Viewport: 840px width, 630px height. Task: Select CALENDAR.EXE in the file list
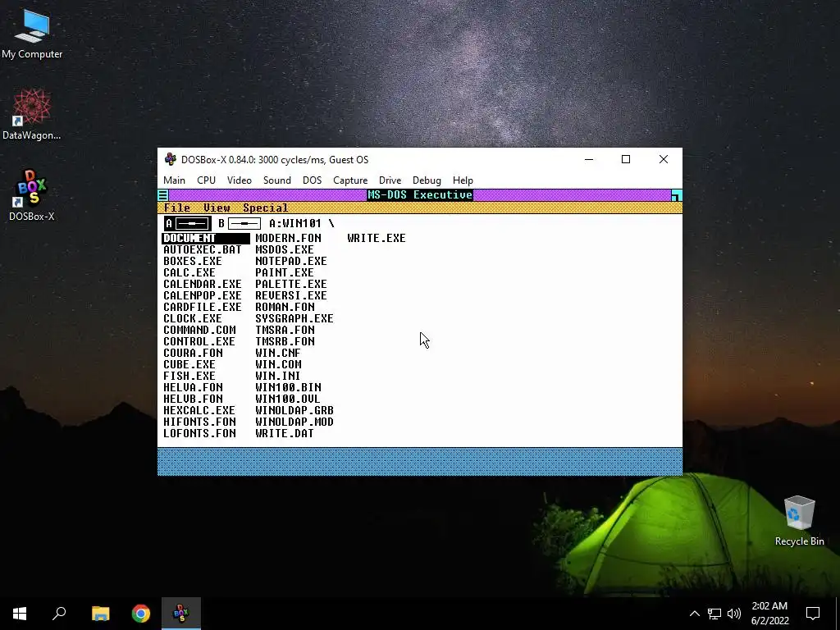(x=203, y=284)
